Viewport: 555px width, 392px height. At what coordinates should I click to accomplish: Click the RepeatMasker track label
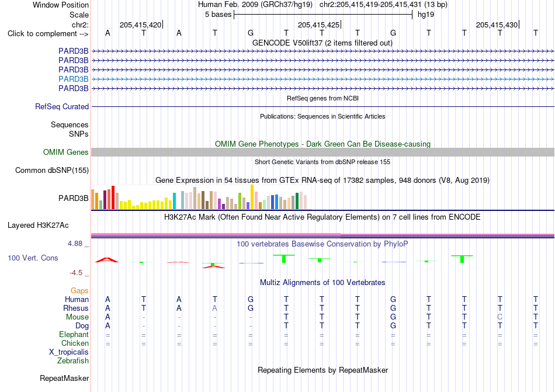click(64, 378)
